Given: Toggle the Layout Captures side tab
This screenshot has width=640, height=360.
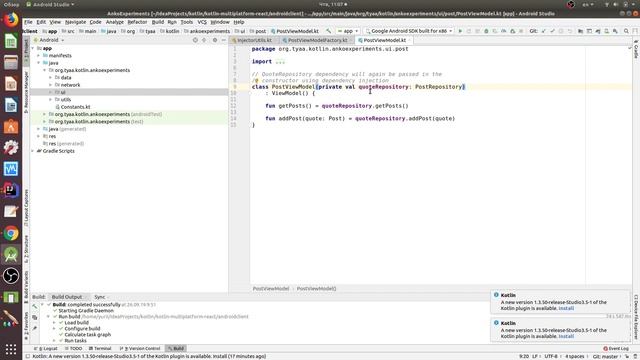Looking at the screenshot, I should [26, 208].
